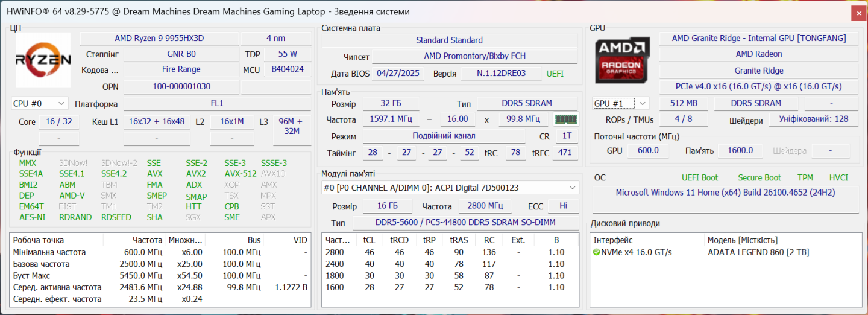Click the AVX-512 feature label

[x=241, y=174]
